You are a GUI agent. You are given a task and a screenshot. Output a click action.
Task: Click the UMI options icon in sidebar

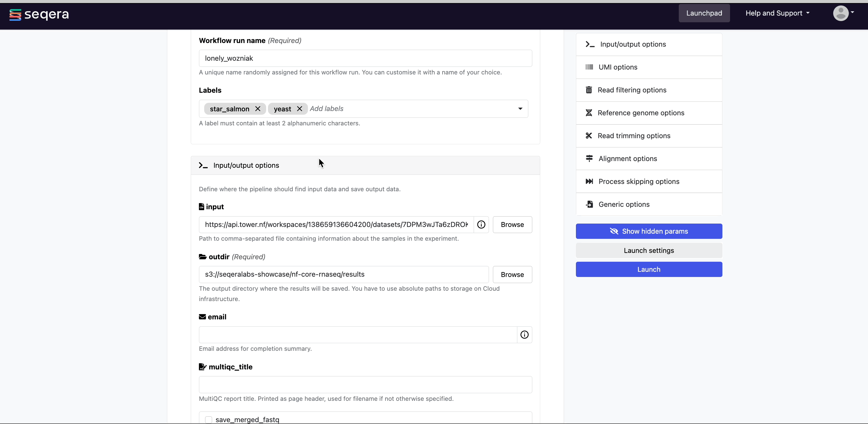(x=589, y=67)
